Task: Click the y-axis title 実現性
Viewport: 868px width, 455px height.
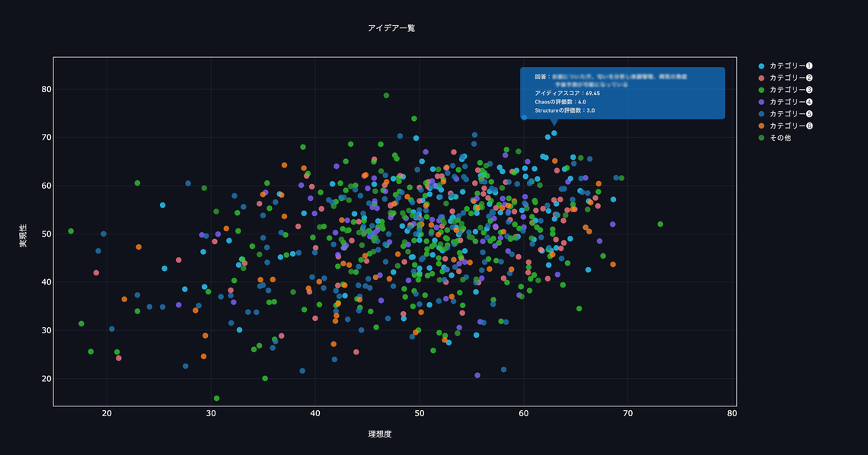Action: click(x=23, y=236)
